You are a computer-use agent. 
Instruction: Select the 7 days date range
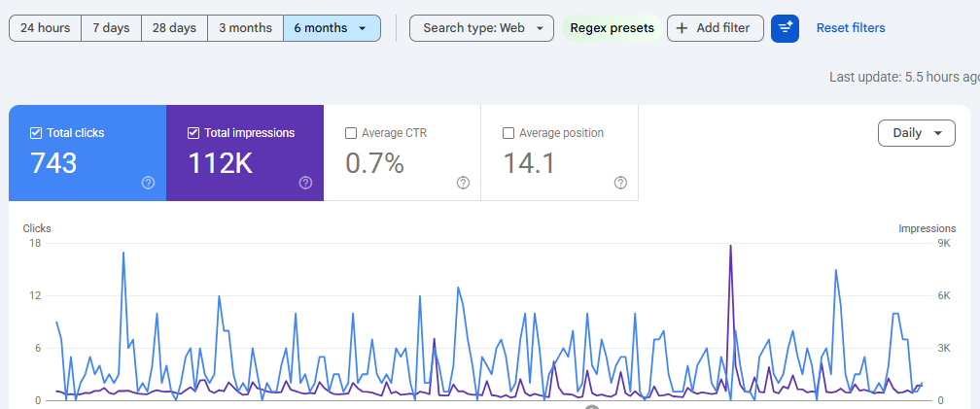(x=111, y=28)
